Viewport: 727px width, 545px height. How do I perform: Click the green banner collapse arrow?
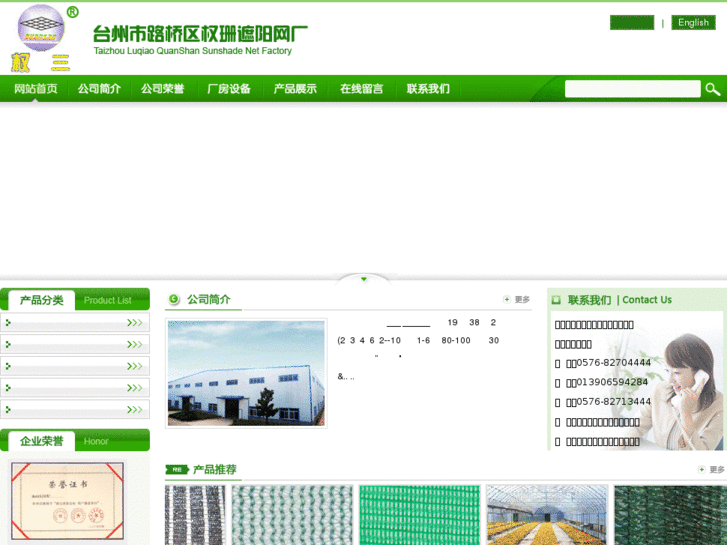364,279
